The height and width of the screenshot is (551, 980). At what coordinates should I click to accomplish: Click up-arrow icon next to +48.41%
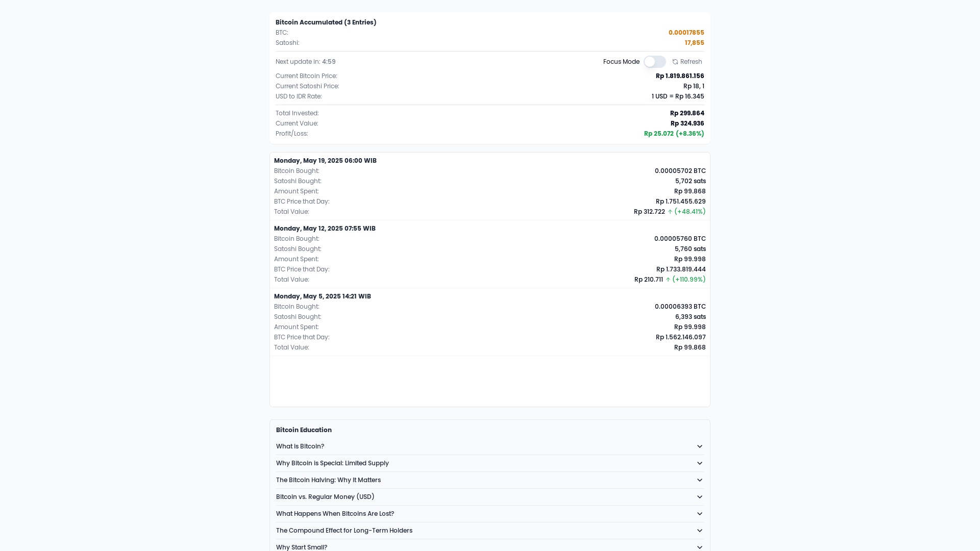click(x=670, y=212)
